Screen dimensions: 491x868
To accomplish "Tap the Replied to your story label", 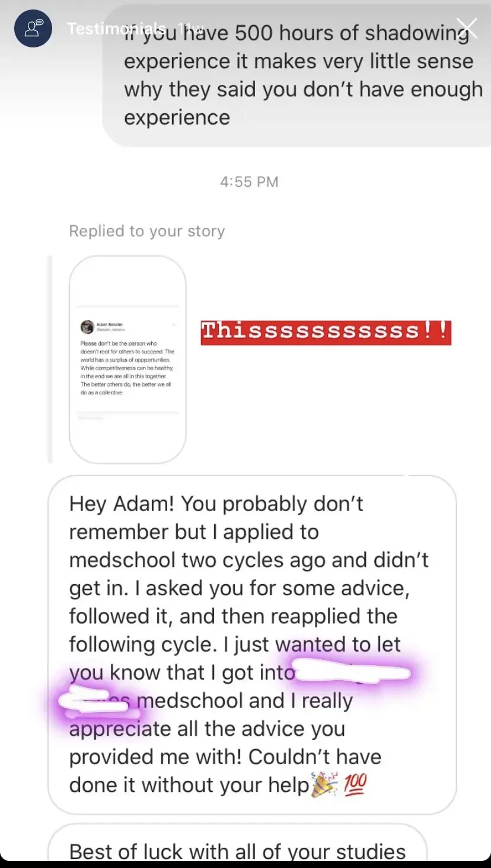I will (x=147, y=231).
